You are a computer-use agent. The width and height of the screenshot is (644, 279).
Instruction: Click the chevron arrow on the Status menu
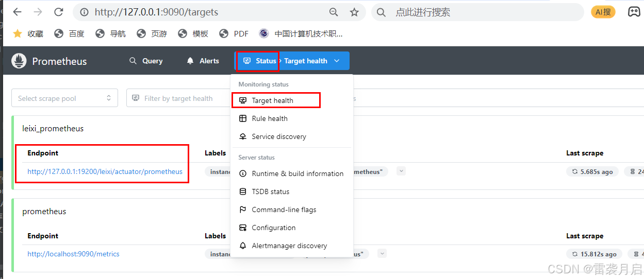[337, 61]
